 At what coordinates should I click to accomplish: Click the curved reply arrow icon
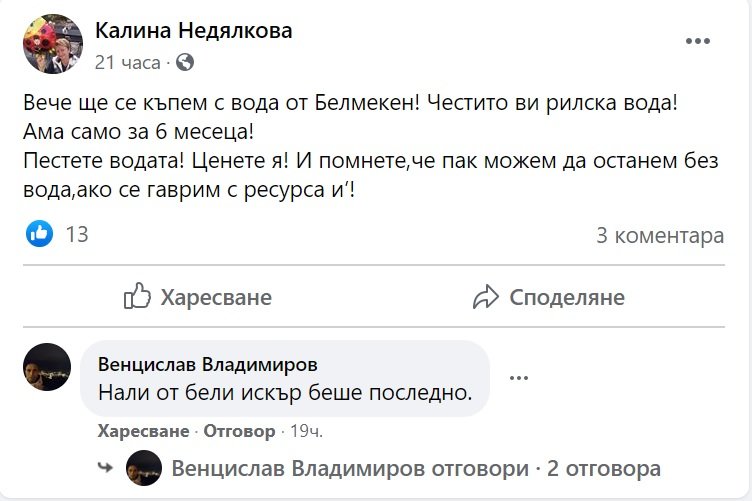tap(103, 467)
